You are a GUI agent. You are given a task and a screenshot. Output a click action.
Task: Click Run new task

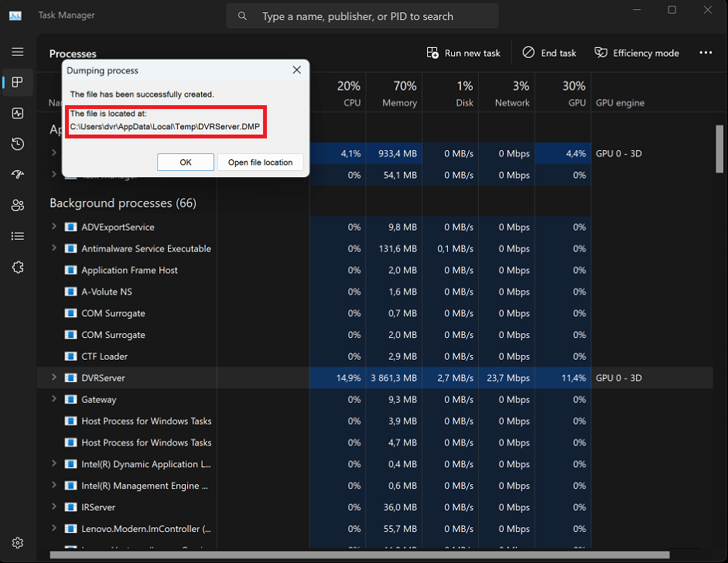[463, 53]
